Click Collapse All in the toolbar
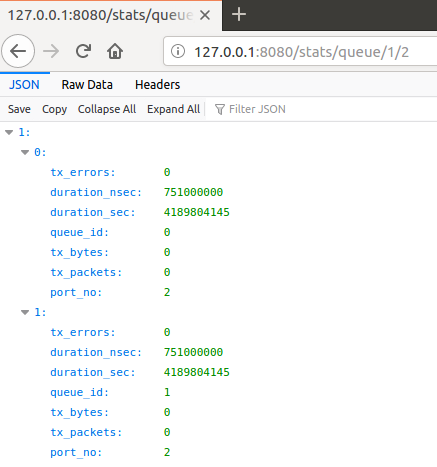 [107, 109]
